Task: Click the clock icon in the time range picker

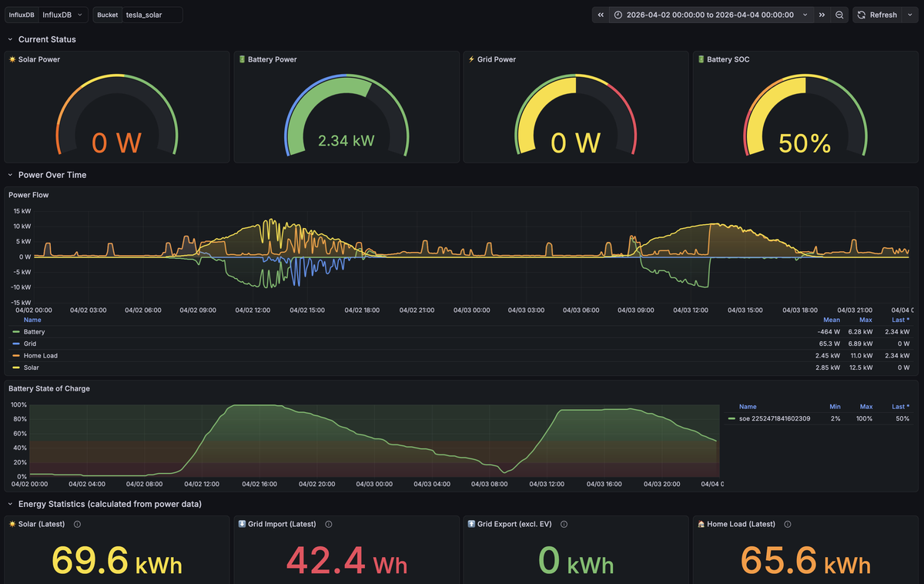Action: pyautogui.click(x=618, y=14)
